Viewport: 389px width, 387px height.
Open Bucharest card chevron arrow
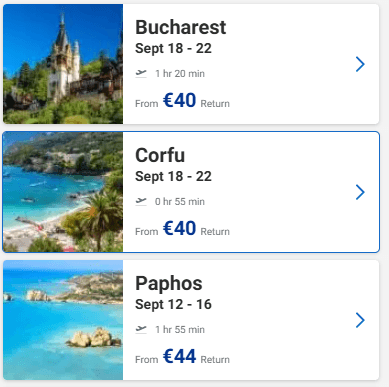(360, 64)
